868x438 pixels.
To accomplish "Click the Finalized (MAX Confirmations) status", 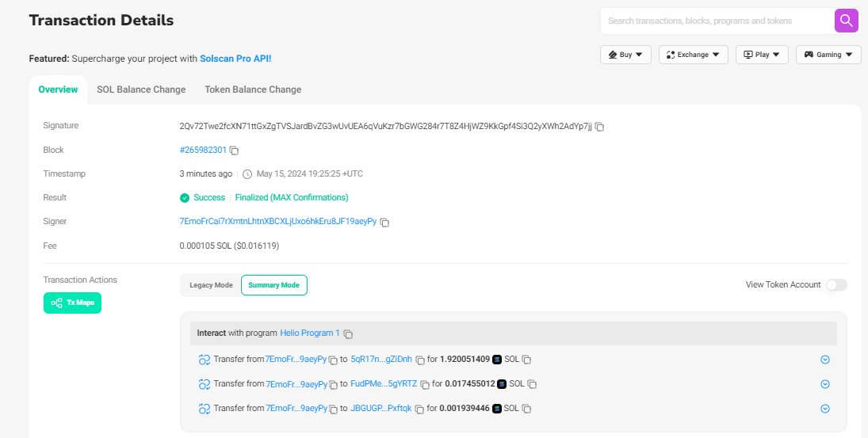I will tap(292, 197).
